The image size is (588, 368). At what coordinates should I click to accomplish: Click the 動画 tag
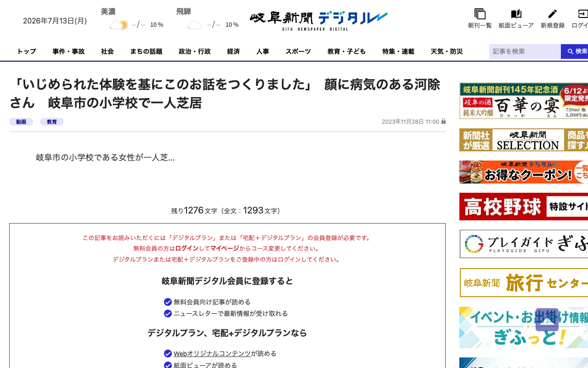(x=21, y=122)
